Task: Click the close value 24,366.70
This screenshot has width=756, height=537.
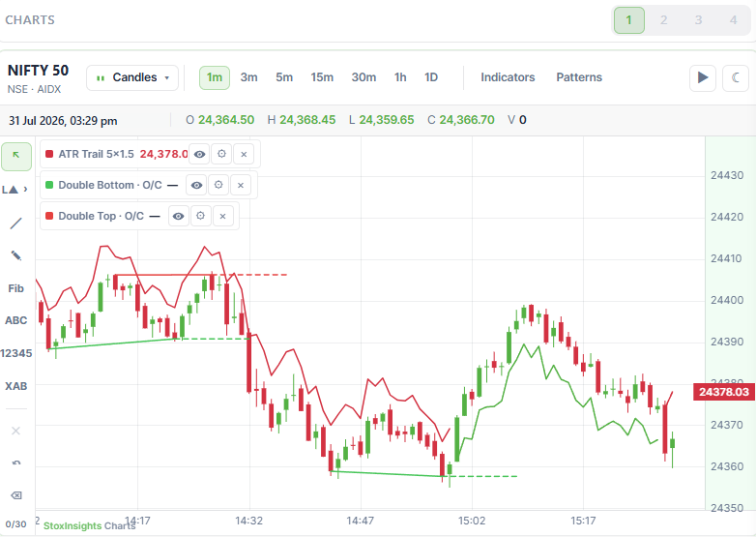Action: [467, 120]
